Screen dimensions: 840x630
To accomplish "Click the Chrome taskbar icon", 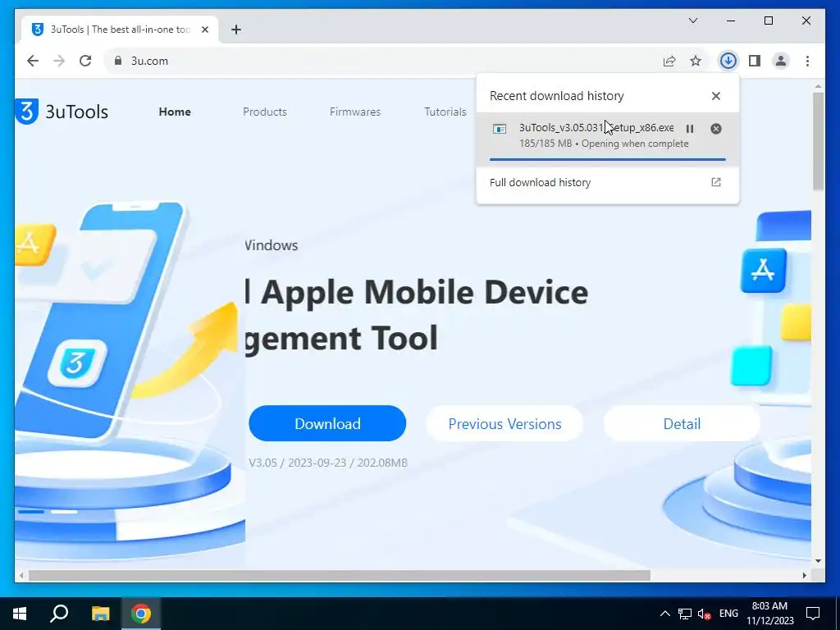I will point(141,614).
